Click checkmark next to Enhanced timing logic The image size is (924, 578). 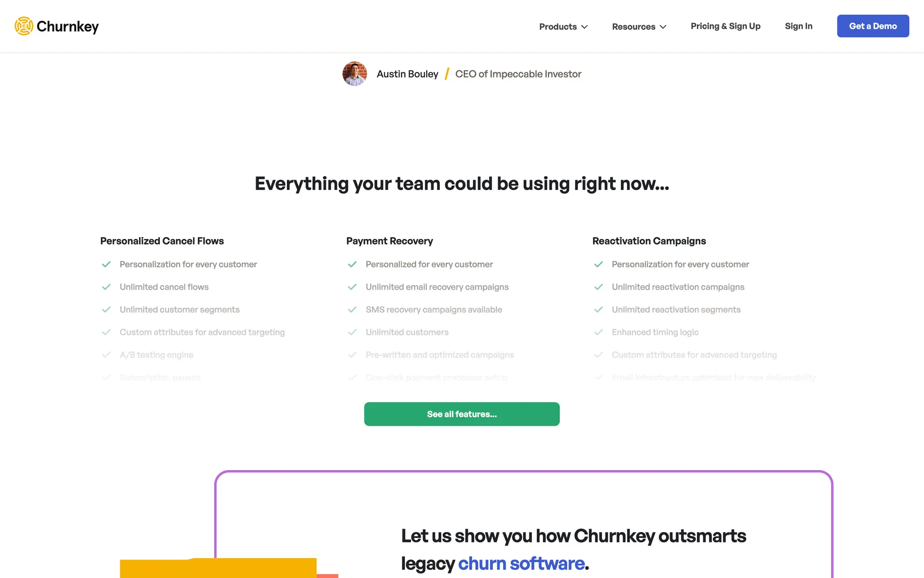coord(599,332)
